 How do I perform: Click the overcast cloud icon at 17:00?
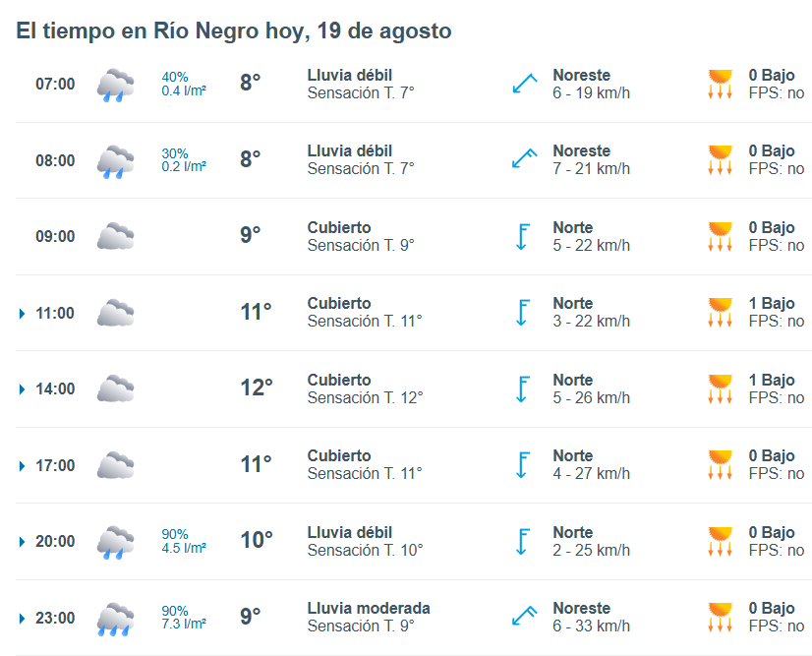tap(115, 465)
